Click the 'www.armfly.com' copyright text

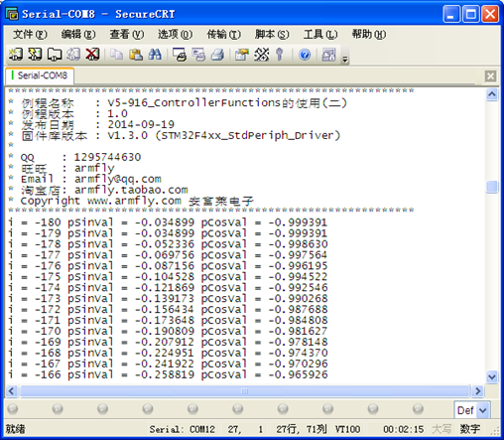[x=134, y=201]
